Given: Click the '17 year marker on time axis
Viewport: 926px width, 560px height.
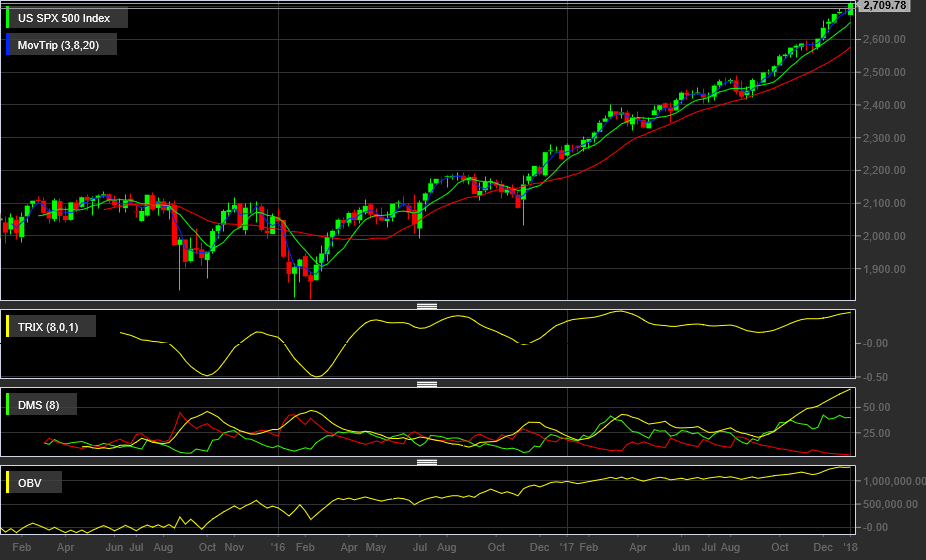Looking at the screenshot, I should tap(567, 548).
